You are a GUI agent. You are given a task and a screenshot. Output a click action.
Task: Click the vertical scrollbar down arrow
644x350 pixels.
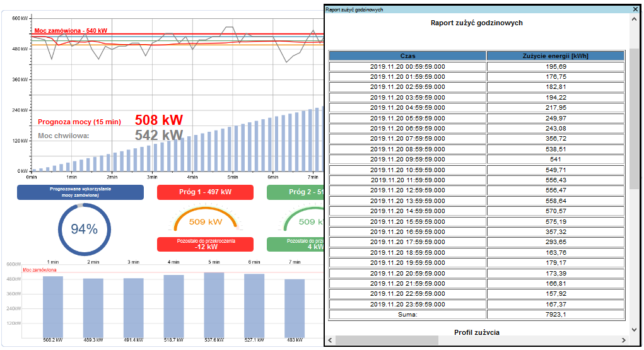[635, 329]
